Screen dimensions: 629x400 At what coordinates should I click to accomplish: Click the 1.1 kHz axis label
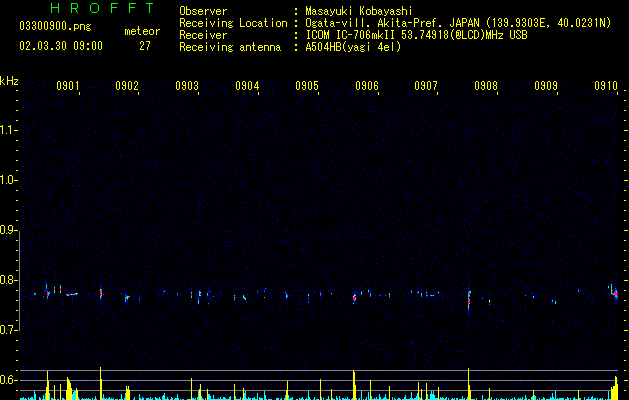(x=9, y=130)
